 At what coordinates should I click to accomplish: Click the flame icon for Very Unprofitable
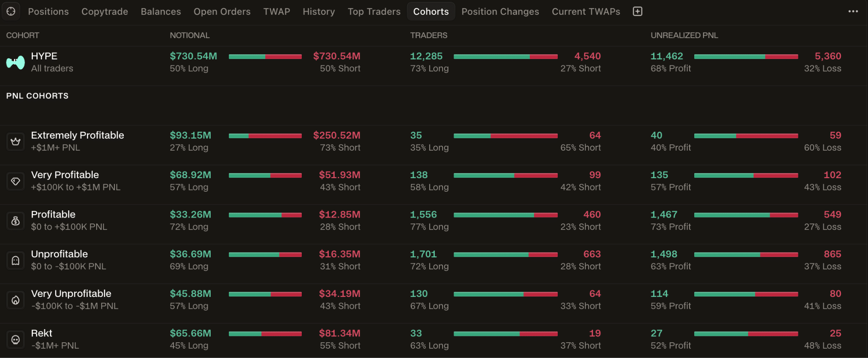(x=16, y=300)
